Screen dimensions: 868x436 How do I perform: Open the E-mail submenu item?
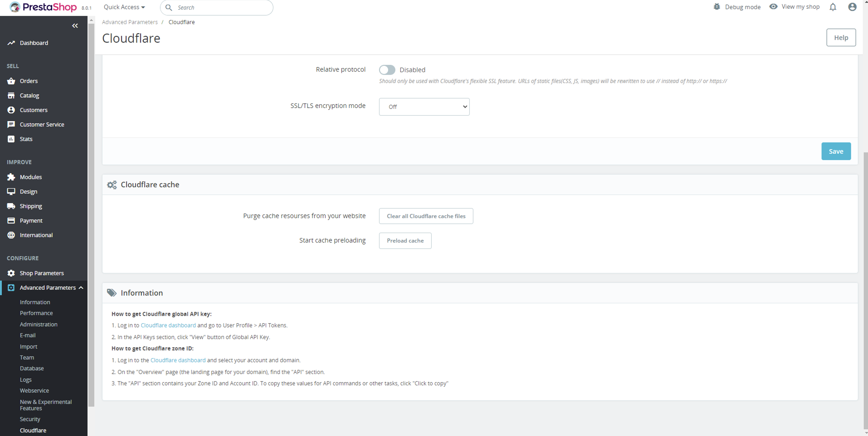tap(28, 335)
